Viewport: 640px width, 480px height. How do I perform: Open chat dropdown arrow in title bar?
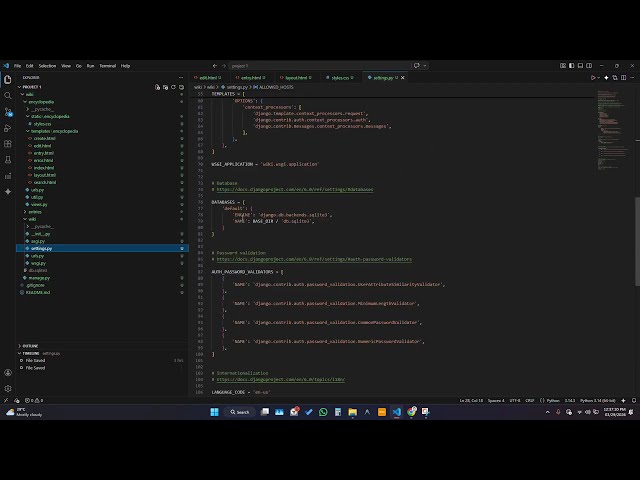[x=424, y=66]
